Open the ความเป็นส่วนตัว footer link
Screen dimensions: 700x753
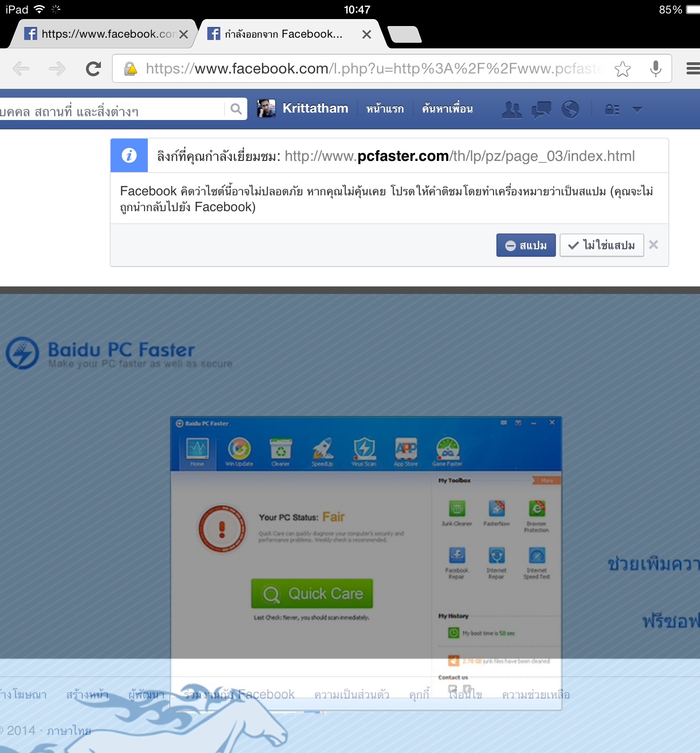coord(352,695)
